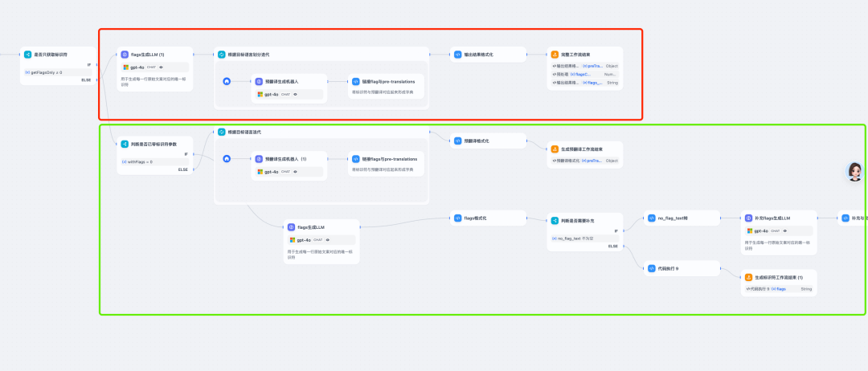Click vision eye icon in 预翻译生成机器人 (1)
The width and height of the screenshot is (868, 371).
295,171
